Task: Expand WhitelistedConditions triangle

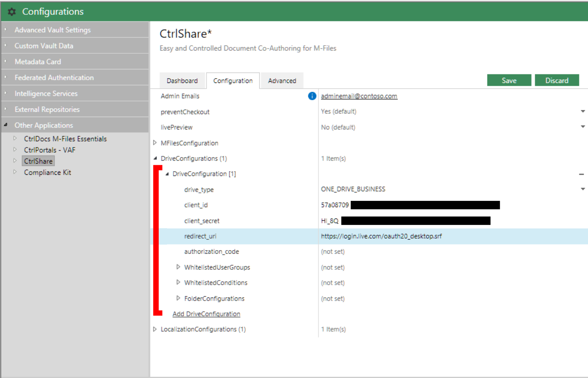Action: coord(178,283)
